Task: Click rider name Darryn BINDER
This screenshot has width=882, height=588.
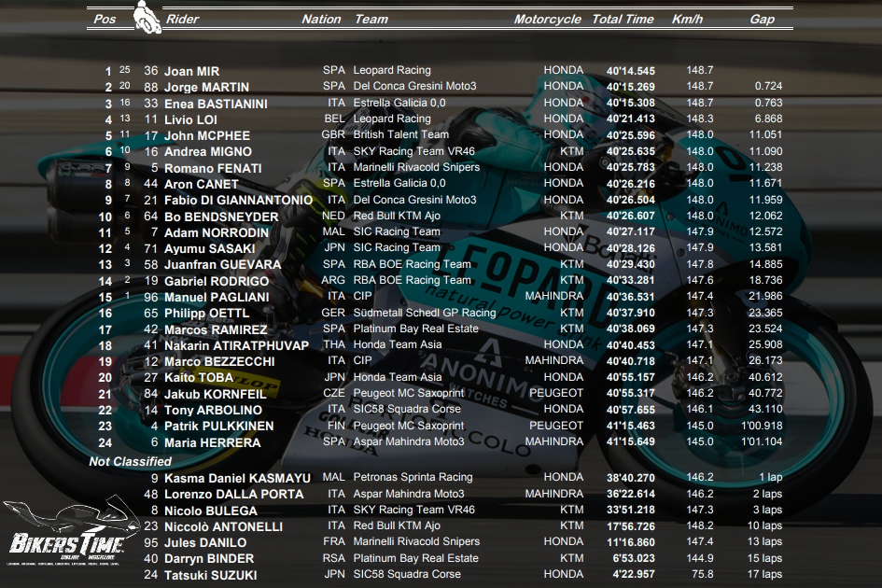Action: [209, 559]
